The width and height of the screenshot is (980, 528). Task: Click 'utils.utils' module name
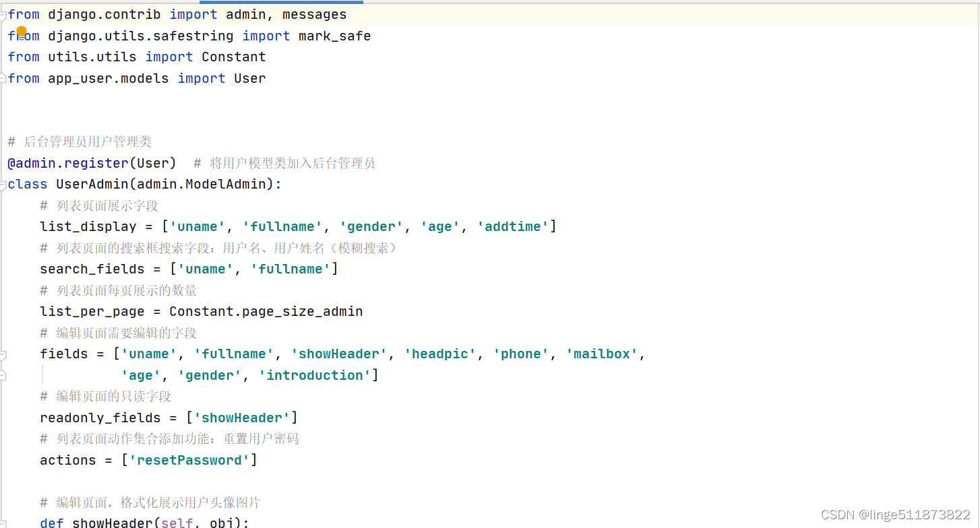coord(92,57)
